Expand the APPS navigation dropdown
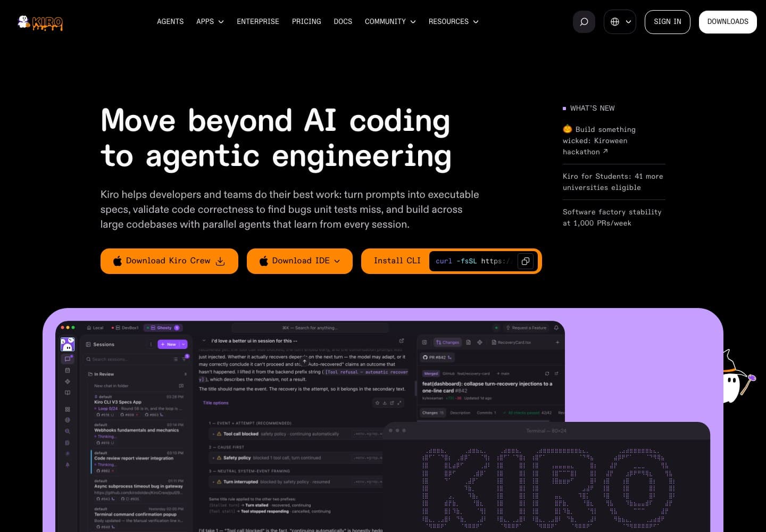Screen dimensions: 766x532 [210, 22]
